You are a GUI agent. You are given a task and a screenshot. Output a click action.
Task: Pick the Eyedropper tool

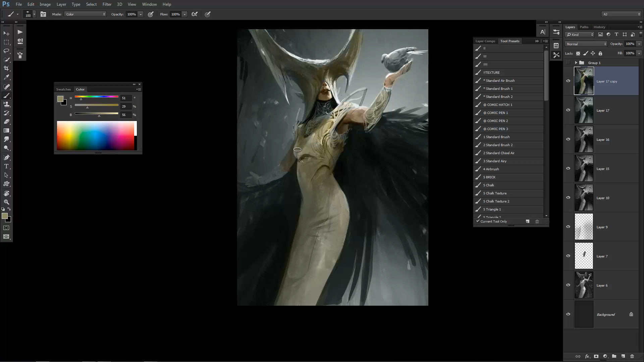[6, 77]
